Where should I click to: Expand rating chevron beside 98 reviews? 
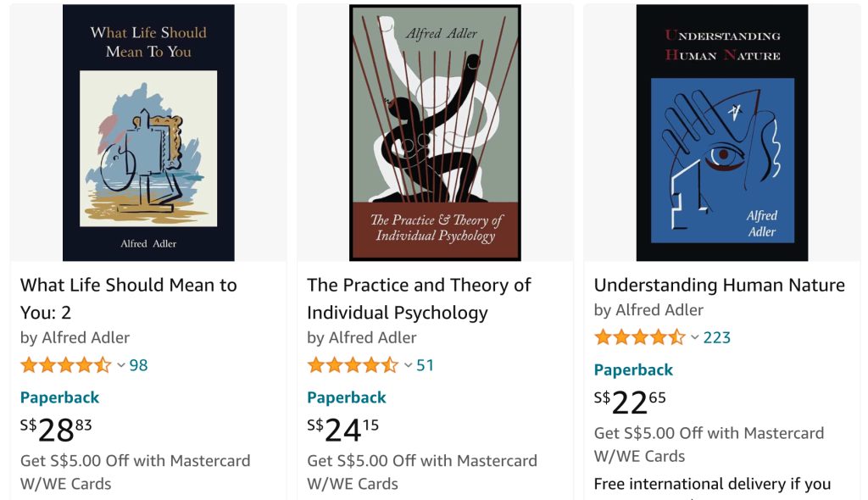pos(121,365)
